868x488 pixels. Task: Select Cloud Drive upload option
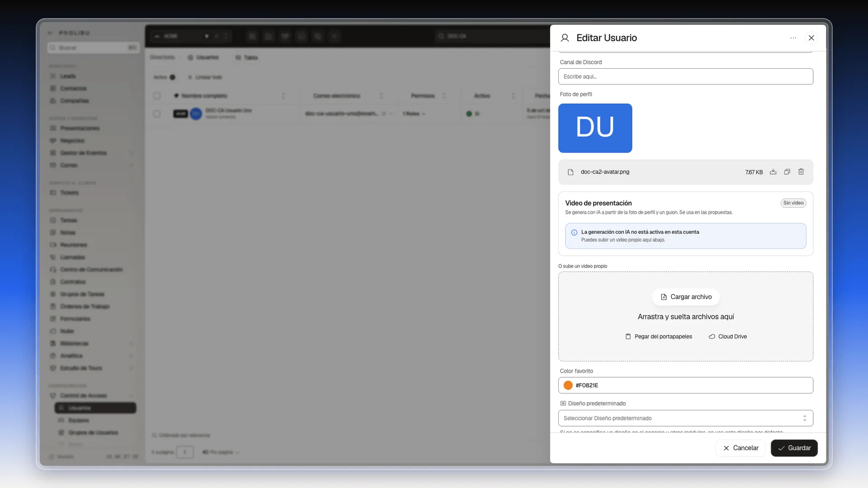tap(727, 337)
